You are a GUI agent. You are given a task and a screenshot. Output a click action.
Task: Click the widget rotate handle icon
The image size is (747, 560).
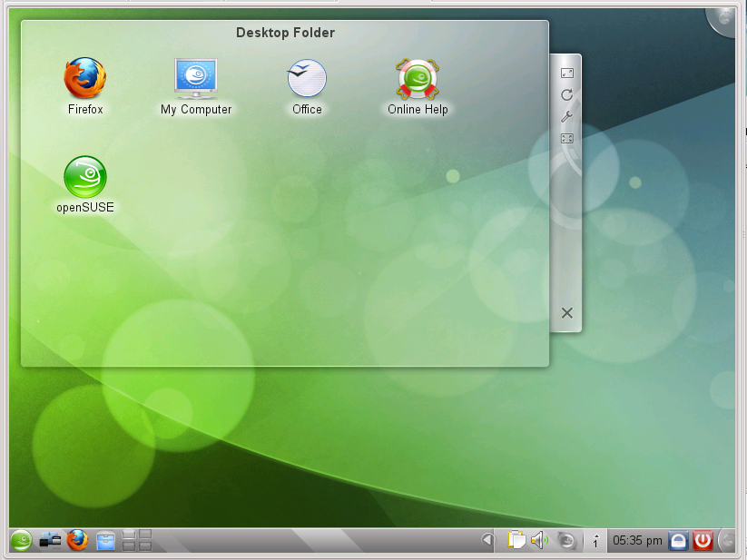pos(567,94)
